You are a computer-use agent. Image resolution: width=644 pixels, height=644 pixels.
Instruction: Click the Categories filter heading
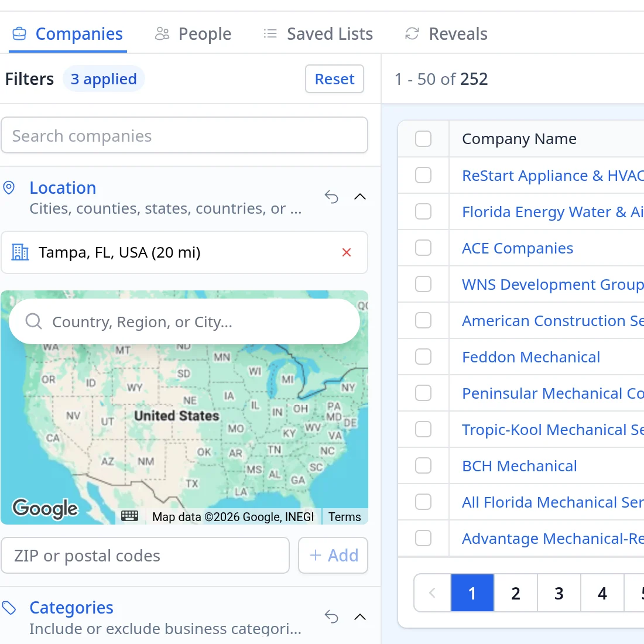pos(71,608)
